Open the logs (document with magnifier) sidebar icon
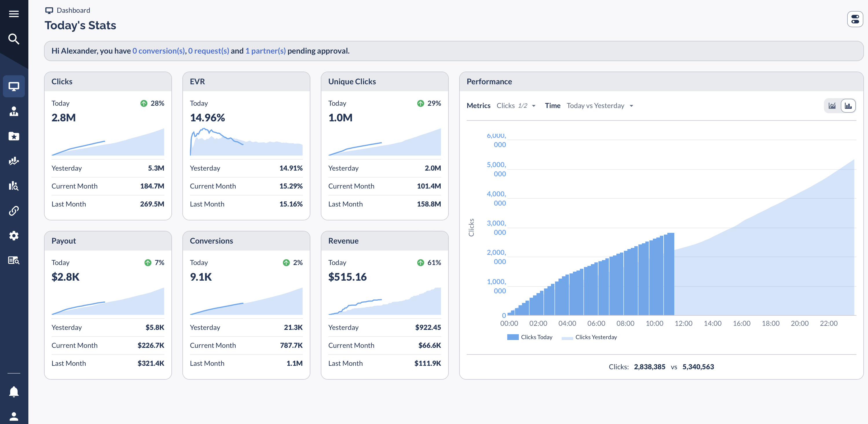The image size is (868, 424). (x=14, y=260)
